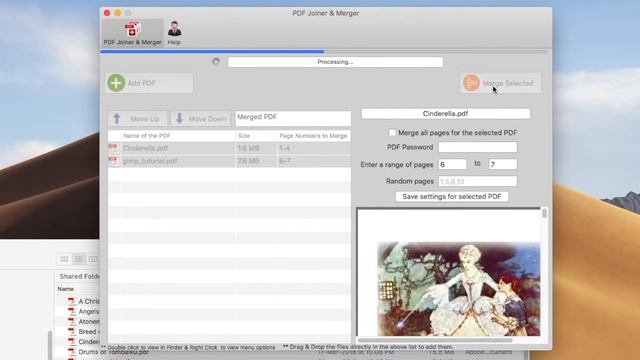Click the Add PDF button label
The width and height of the screenshot is (640, 360).
point(141,83)
